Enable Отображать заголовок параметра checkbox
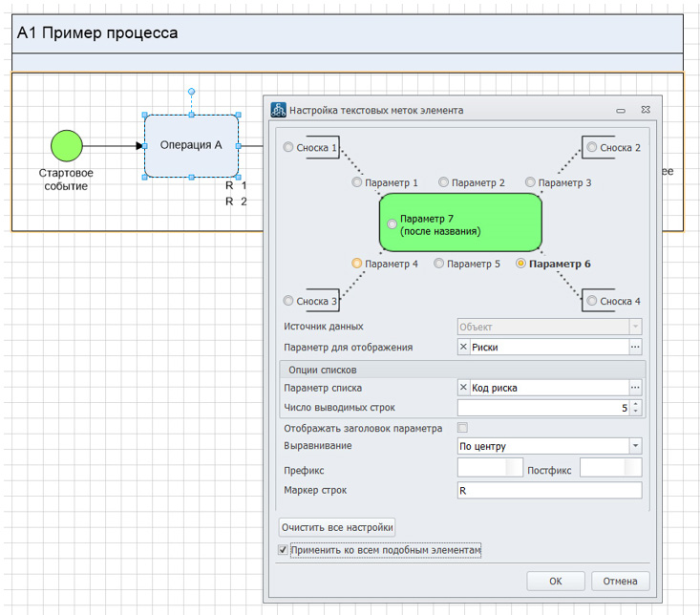This screenshot has height=615, width=700. click(x=463, y=428)
